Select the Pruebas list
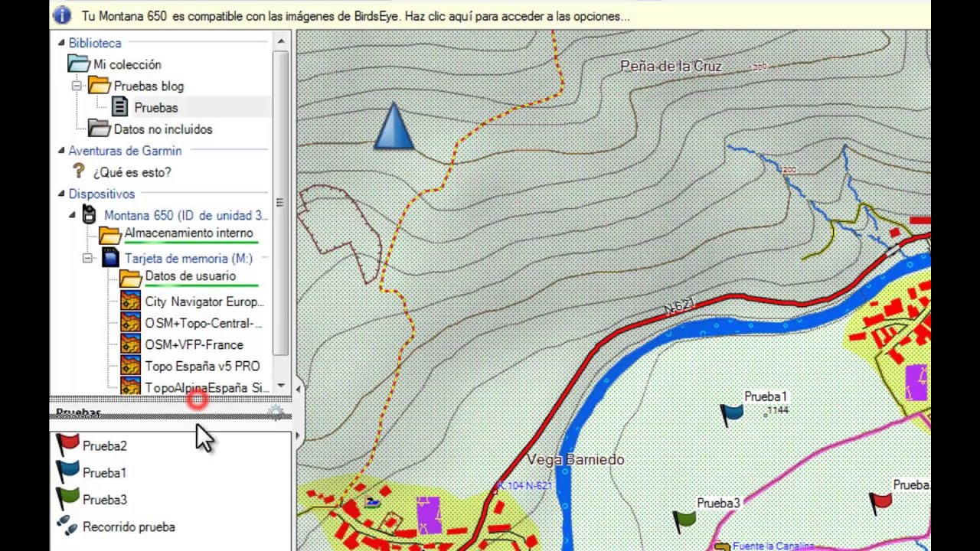Screen dimensions: 980x551 click(156, 108)
